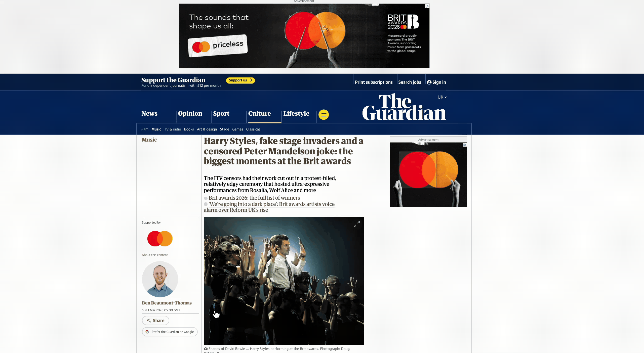The height and width of the screenshot is (353, 644).
Task: Click the Sign in profile icon
Action: [x=429, y=82]
